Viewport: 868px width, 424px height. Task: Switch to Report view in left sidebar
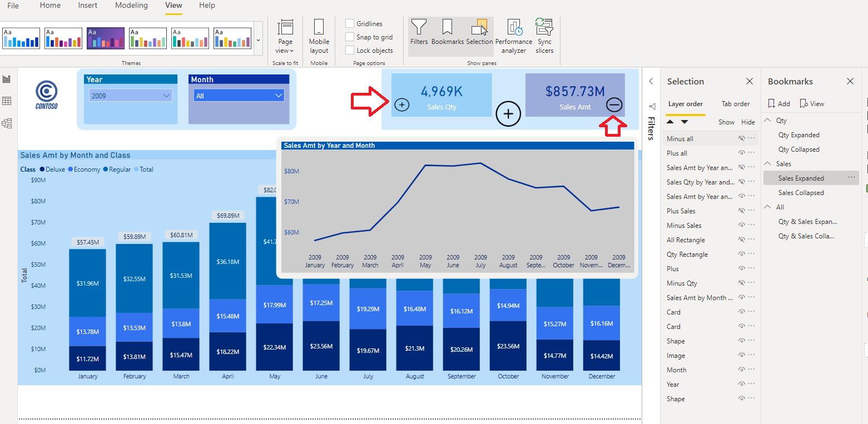coord(7,78)
